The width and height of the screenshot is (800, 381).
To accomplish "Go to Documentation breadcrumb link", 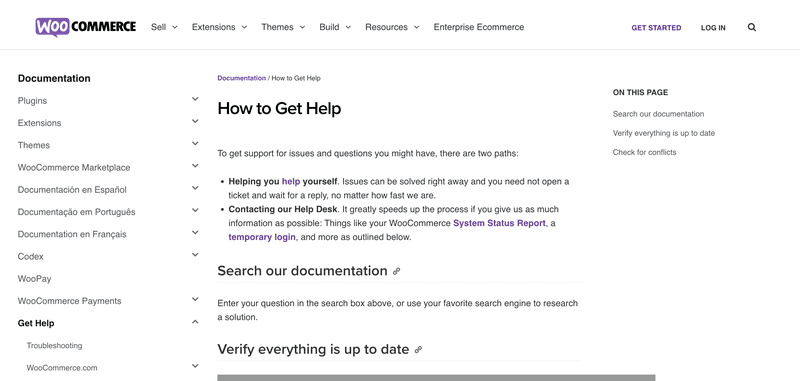I will pyautogui.click(x=241, y=78).
